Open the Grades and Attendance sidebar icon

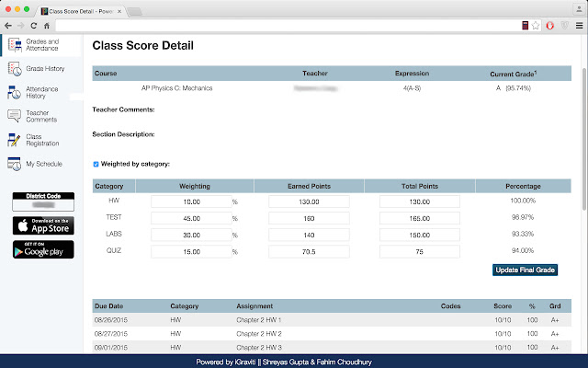point(15,45)
